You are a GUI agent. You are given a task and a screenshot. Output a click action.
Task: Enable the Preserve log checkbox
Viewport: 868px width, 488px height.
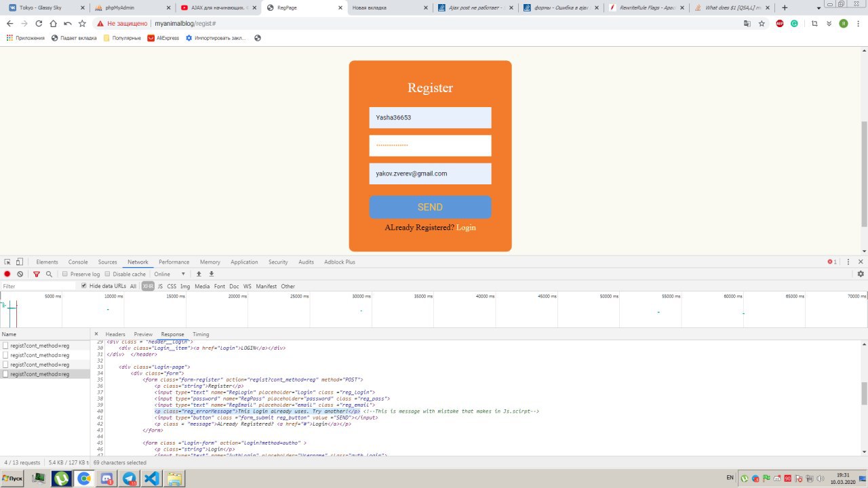[65, 274]
